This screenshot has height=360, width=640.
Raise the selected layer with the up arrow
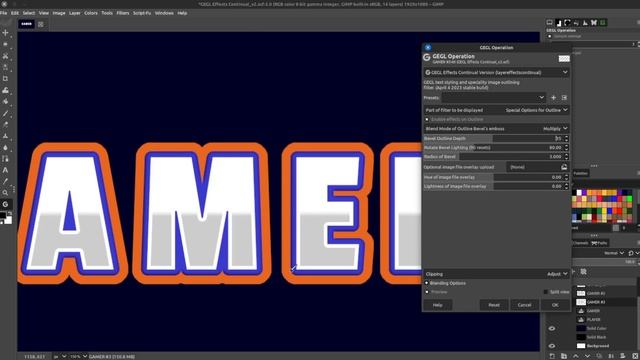pyautogui.click(x=576, y=356)
